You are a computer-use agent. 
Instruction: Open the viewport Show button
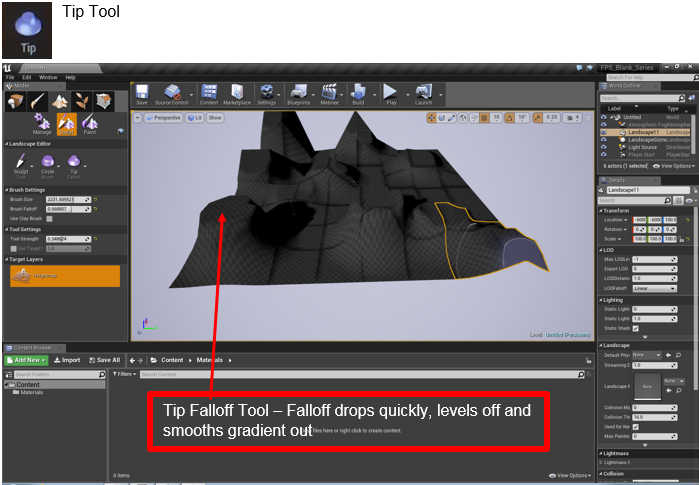click(x=215, y=118)
